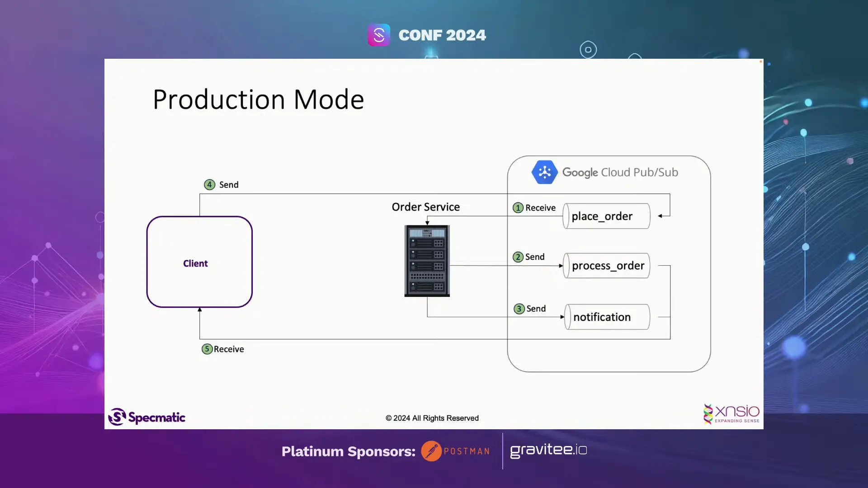This screenshot has height=488, width=868.
Task: Select the place_order topic
Action: pos(606,216)
